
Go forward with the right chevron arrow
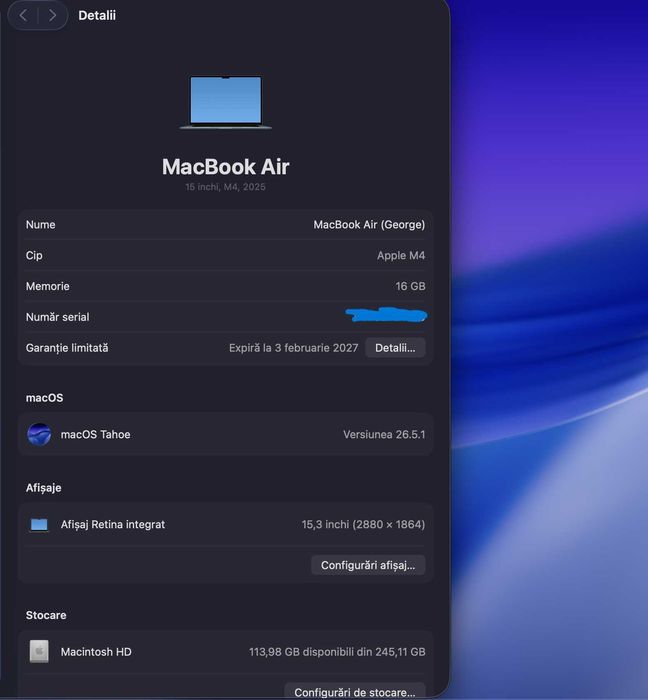pyautogui.click(x=53, y=16)
